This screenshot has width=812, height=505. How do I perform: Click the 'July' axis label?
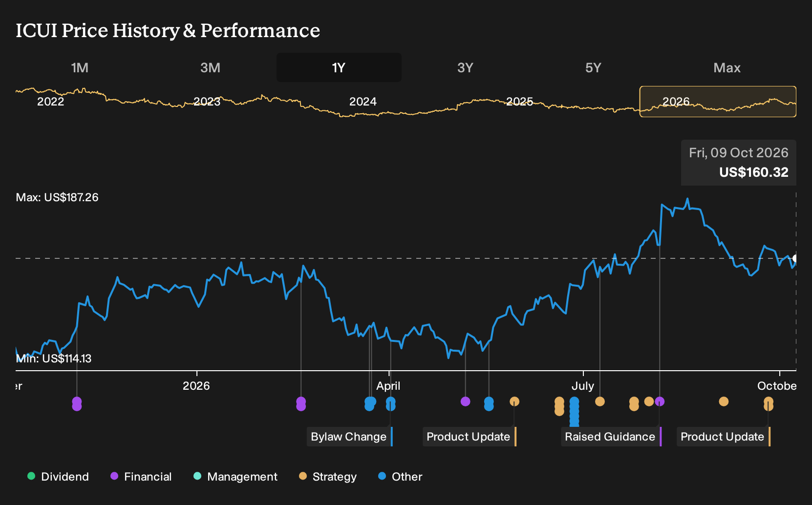coord(583,386)
